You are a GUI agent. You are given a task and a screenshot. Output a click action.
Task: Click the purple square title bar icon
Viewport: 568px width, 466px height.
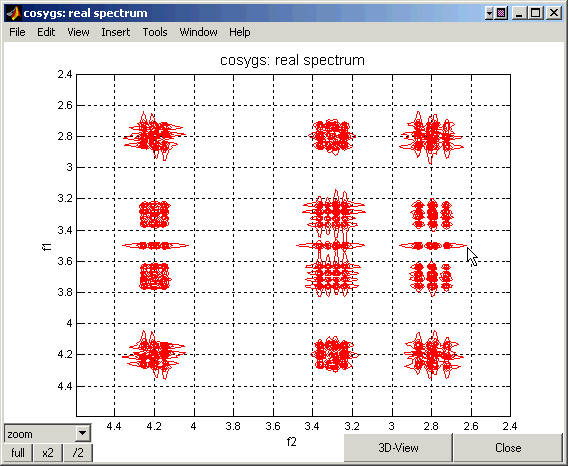pos(501,13)
